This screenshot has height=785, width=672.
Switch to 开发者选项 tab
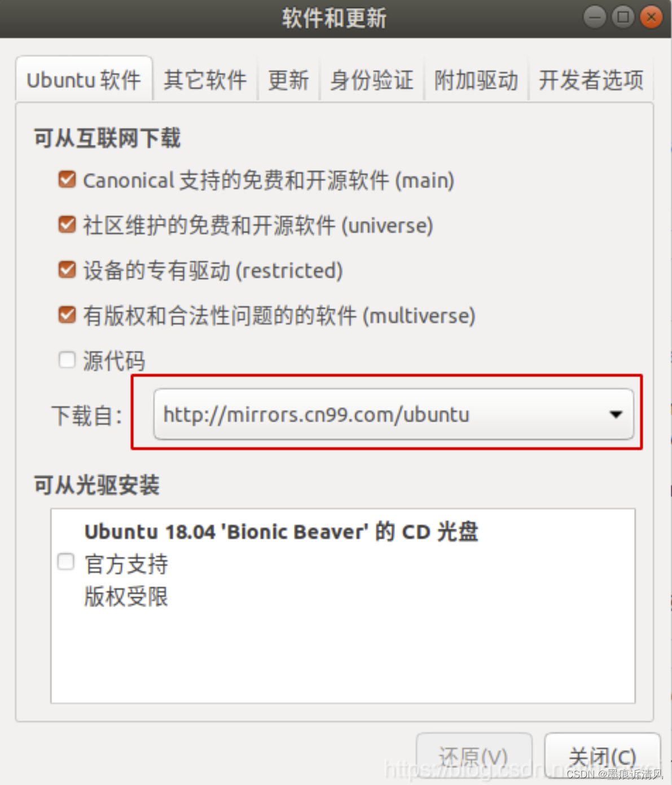pyautogui.click(x=591, y=80)
